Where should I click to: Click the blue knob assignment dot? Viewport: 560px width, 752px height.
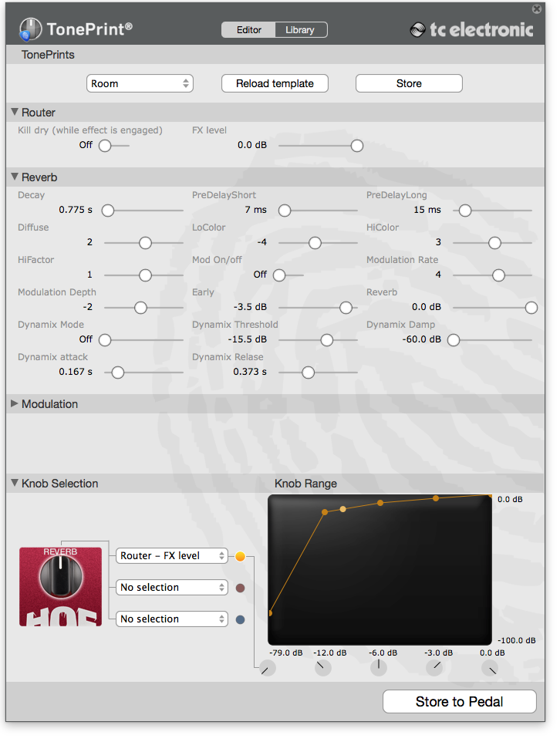240,619
